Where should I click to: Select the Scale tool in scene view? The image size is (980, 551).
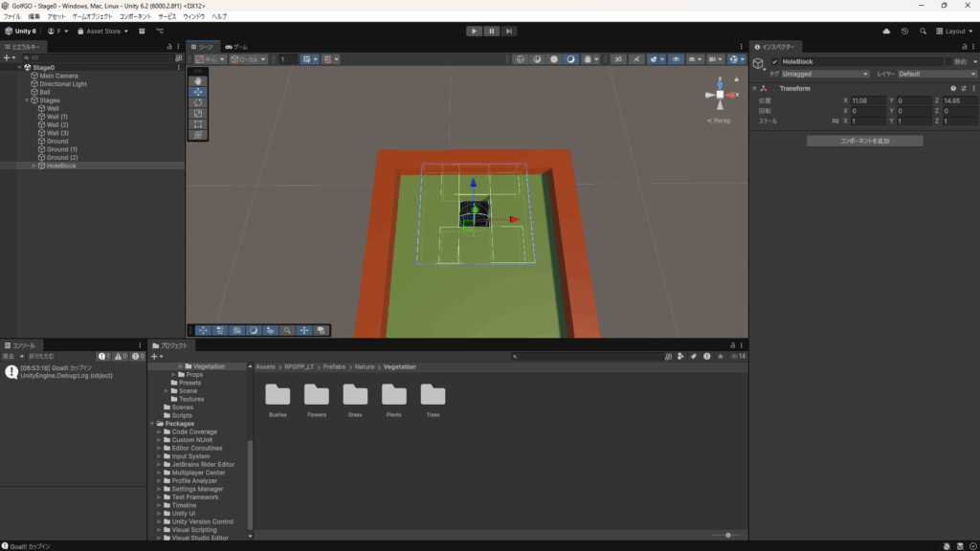click(198, 113)
